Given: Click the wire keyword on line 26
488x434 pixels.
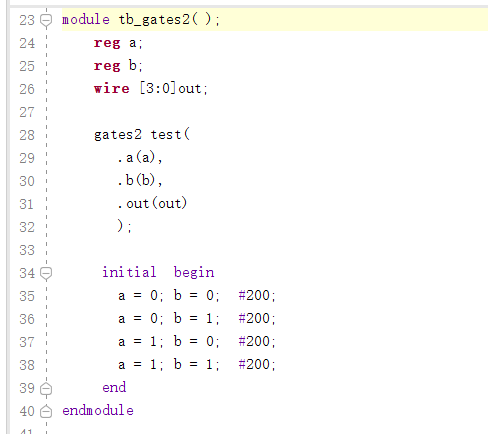Looking at the screenshot, I should tap(112, 89).
